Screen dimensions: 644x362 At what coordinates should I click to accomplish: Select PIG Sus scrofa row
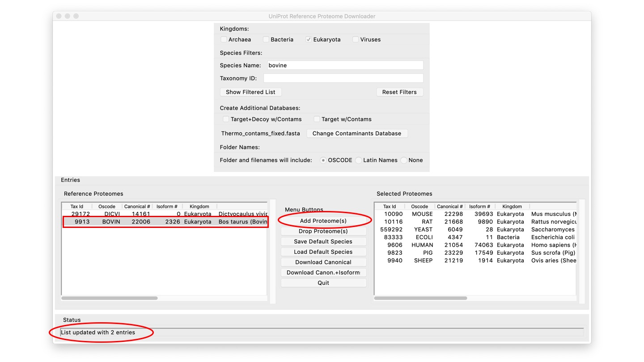(x=475, y=253)
